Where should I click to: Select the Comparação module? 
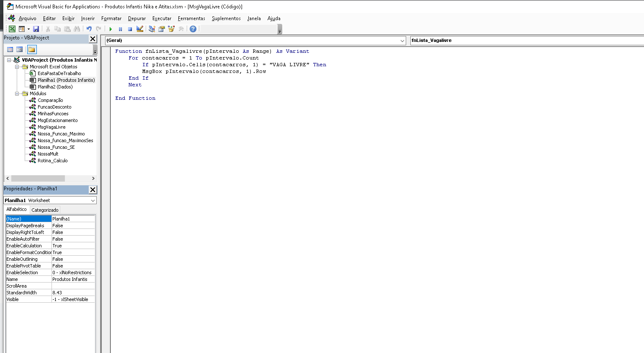[x=50, y=100]
